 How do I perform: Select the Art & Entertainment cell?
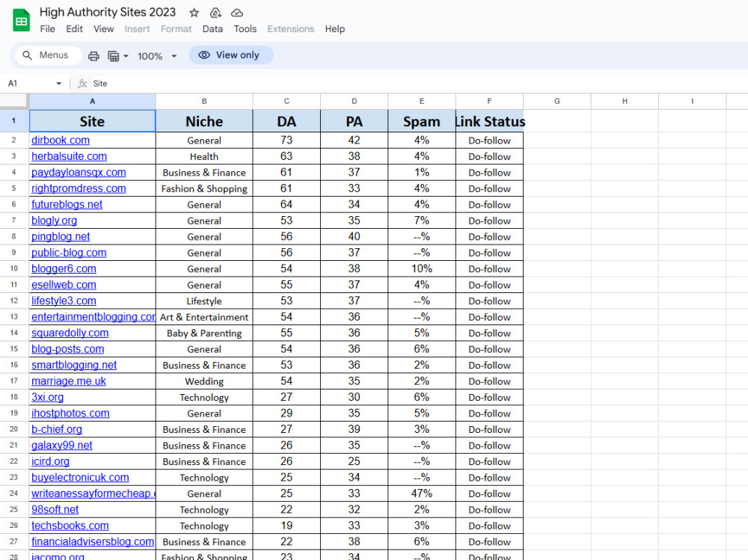coord(204,317)
